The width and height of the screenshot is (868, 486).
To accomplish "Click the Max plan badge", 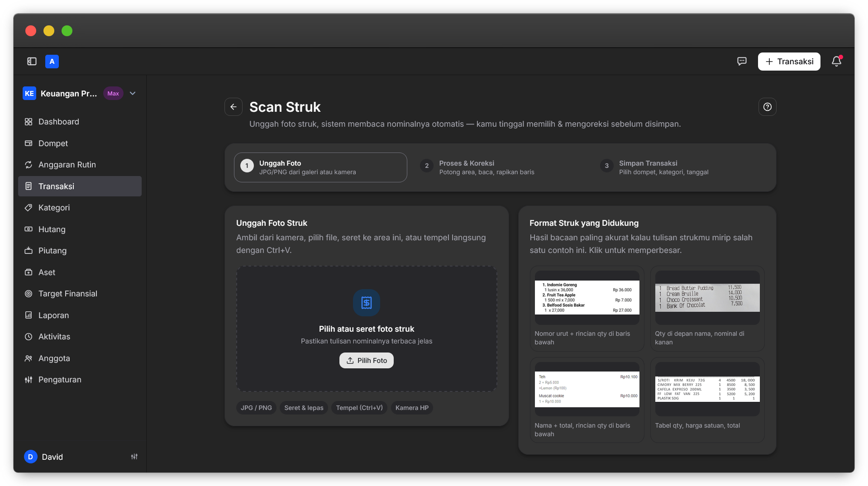I will (x=113, y=94).
